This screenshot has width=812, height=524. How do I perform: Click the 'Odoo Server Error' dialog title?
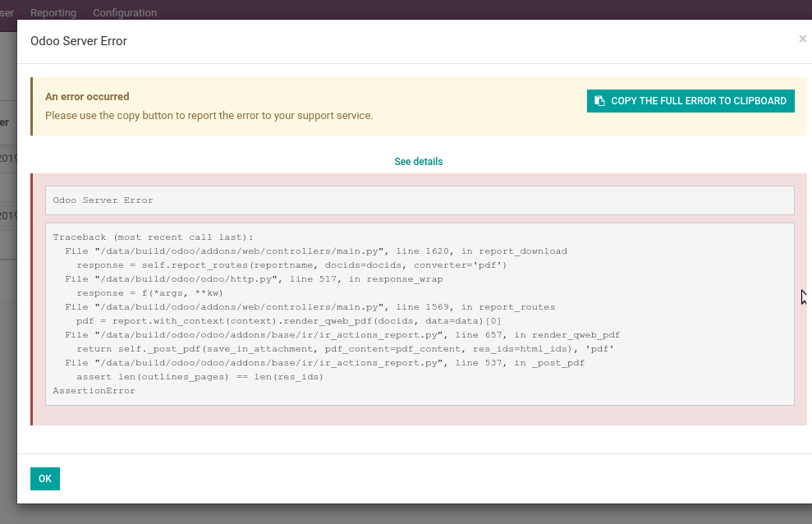[x=79, y=41]
